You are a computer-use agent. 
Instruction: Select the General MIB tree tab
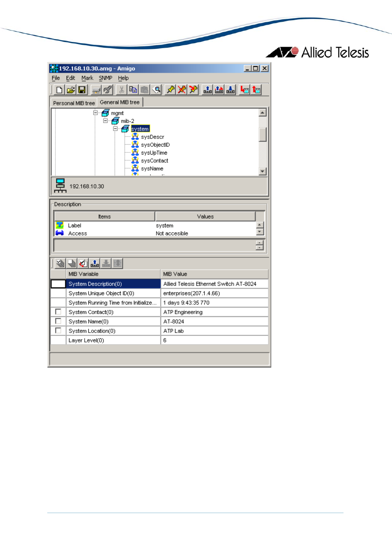pos(120,102)
